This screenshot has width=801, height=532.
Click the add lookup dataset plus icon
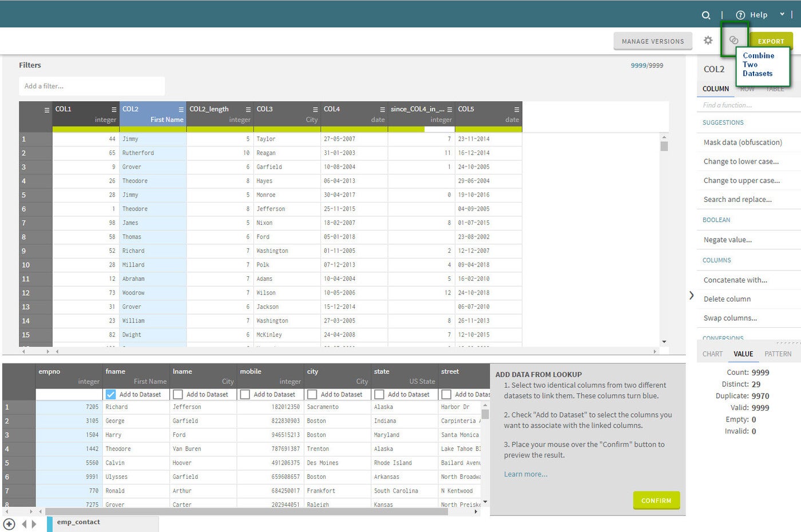click(9, 524)
